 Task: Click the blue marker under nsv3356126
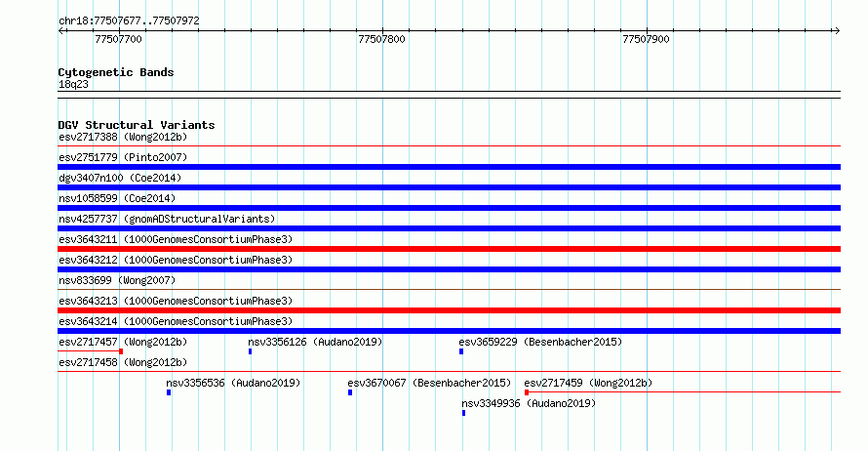point(251,351)
